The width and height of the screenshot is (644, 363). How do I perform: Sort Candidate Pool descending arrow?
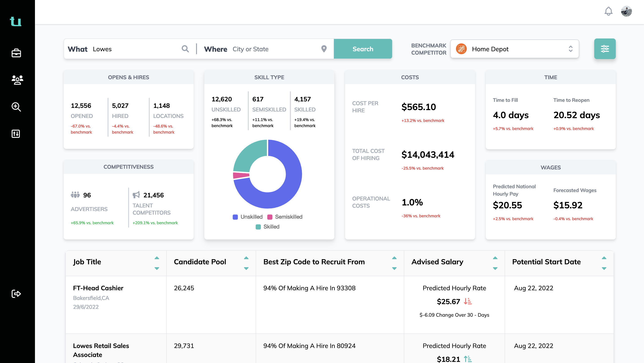246,269
